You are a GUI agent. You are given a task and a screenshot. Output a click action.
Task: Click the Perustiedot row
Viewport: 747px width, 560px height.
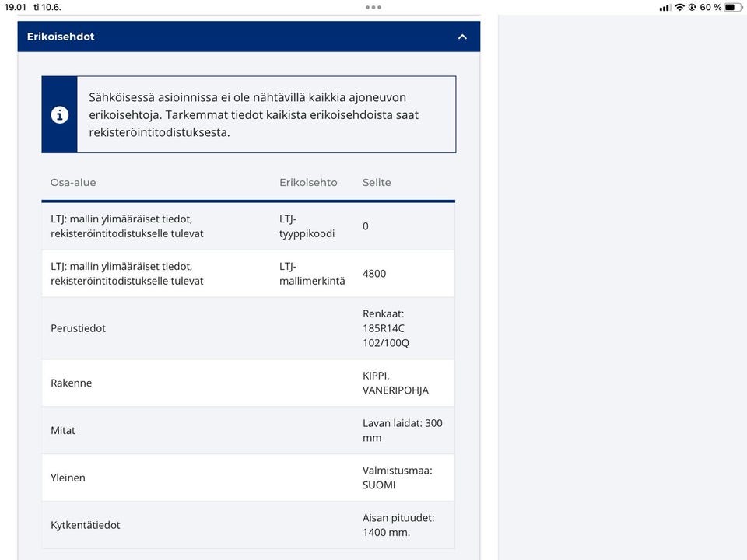pyautogui.click(x=247, y=328)
